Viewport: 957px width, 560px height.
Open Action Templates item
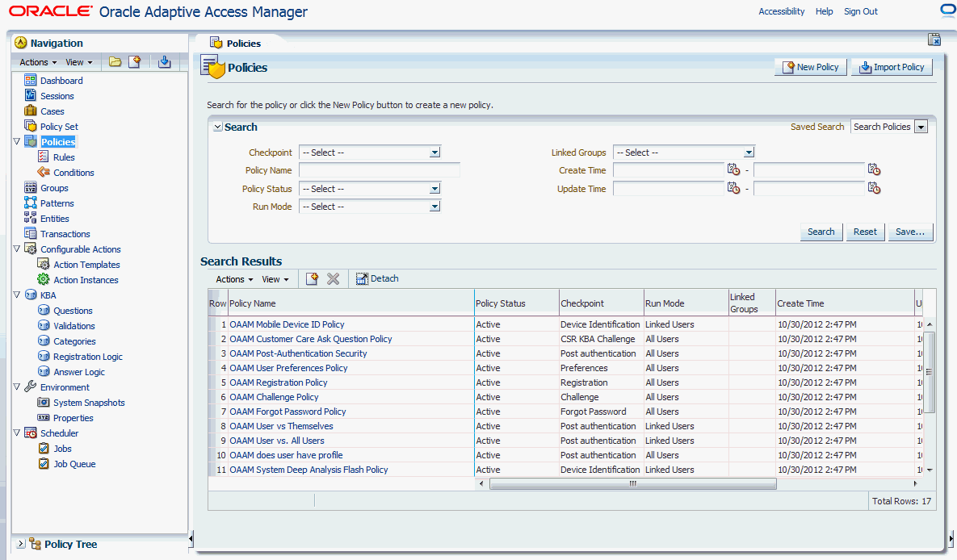click(x=86, y=264)
